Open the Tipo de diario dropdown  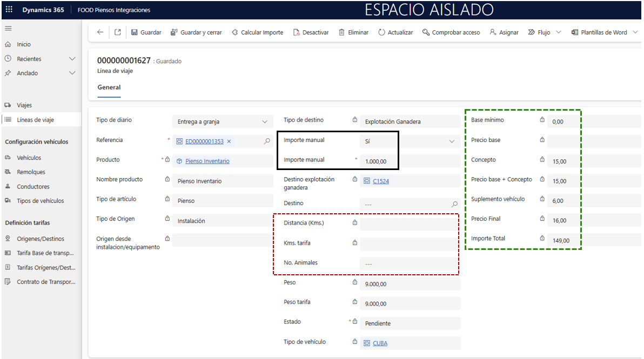click(264, 122)
